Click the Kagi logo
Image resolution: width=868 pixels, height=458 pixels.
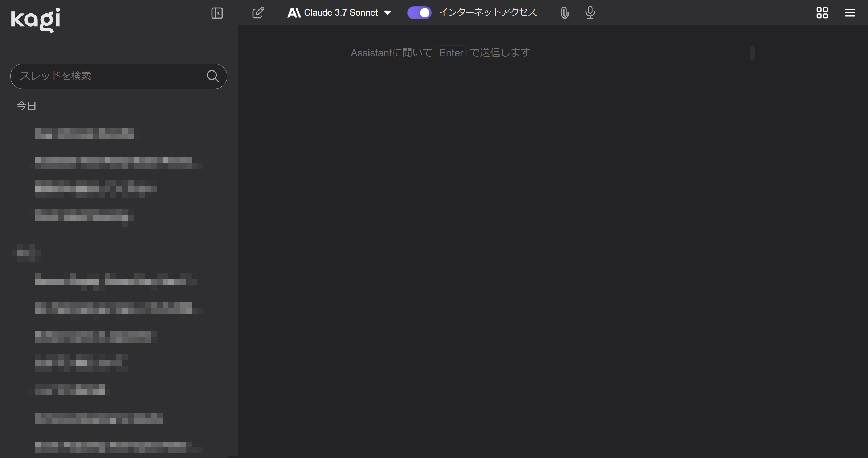(36, 20)
